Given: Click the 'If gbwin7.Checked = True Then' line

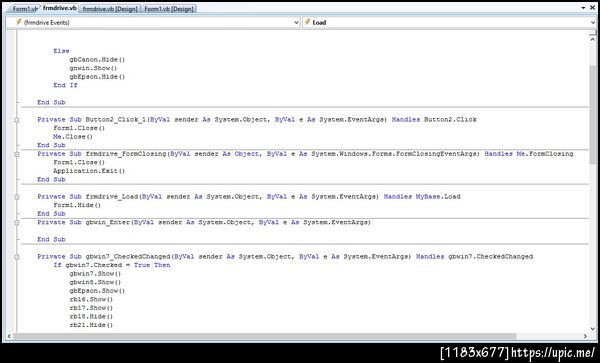Looking at the screenshot, I should tap(112, 265).
